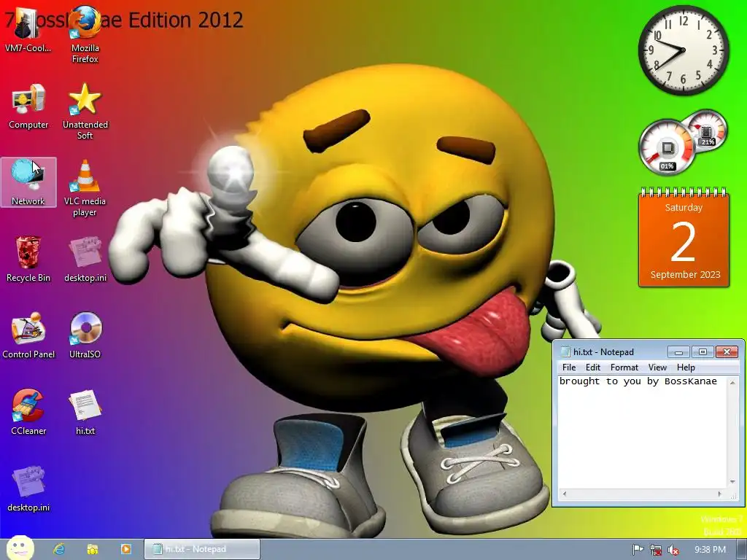Click the Show desktop button on the taskbar
This screenshot has height=560, width=747.
pyautogui.click(x=742, y=550)
